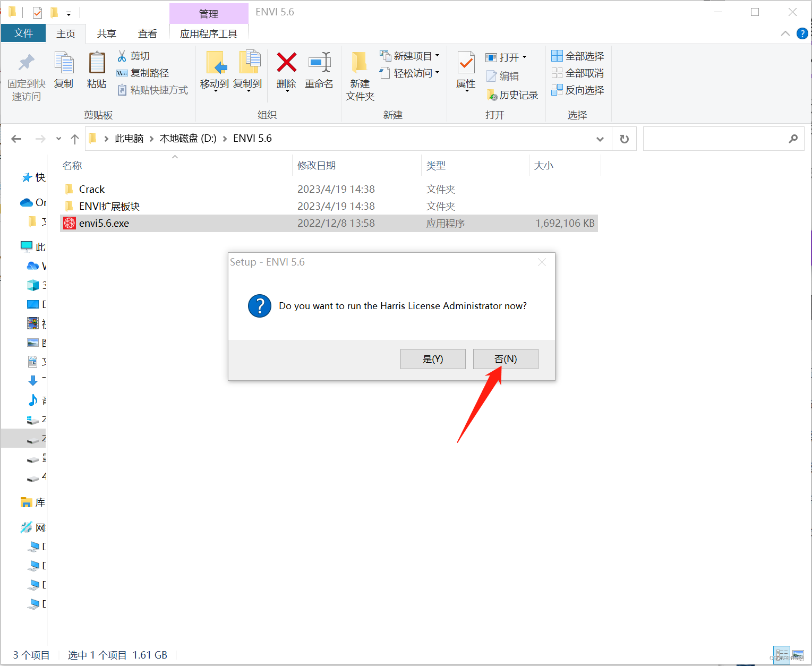The image size is (812, 666).
Task: Click the Up one level arrow
Action: click(75, 139)
